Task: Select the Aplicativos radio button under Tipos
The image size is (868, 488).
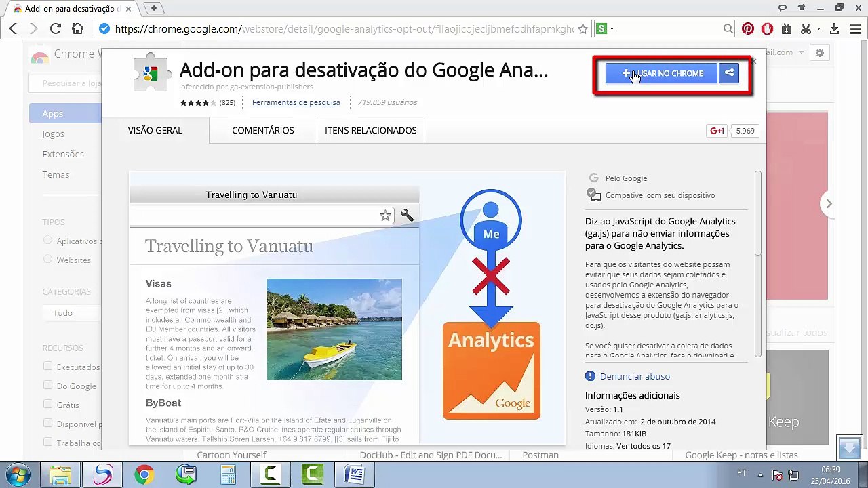Action: tap(47, 240)
